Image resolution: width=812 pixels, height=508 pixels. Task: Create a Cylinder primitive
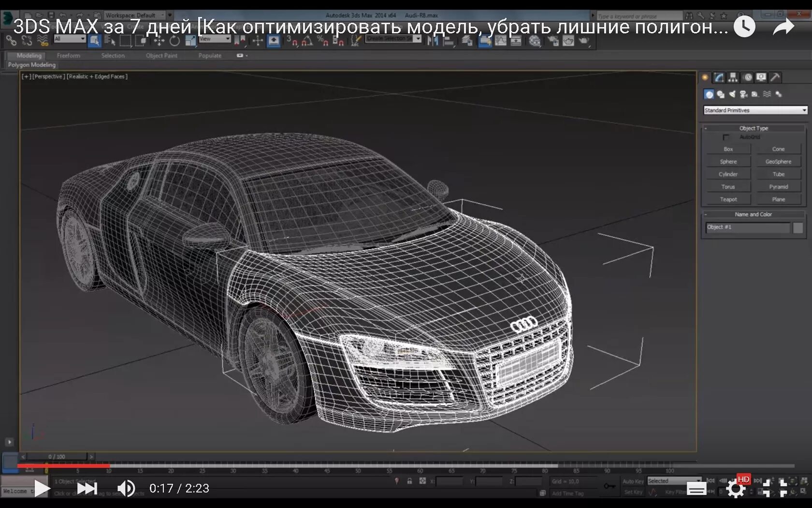pyautogui.click(x=728, y=174)
